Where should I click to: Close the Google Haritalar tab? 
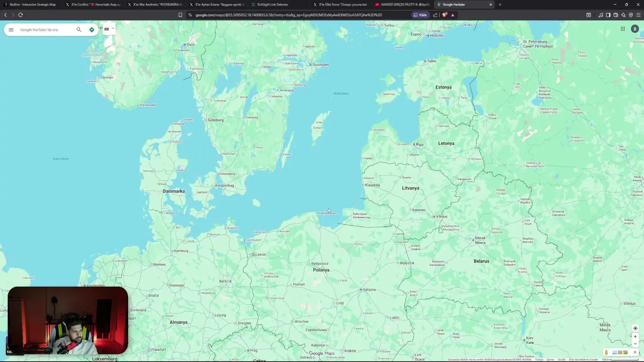491,5
